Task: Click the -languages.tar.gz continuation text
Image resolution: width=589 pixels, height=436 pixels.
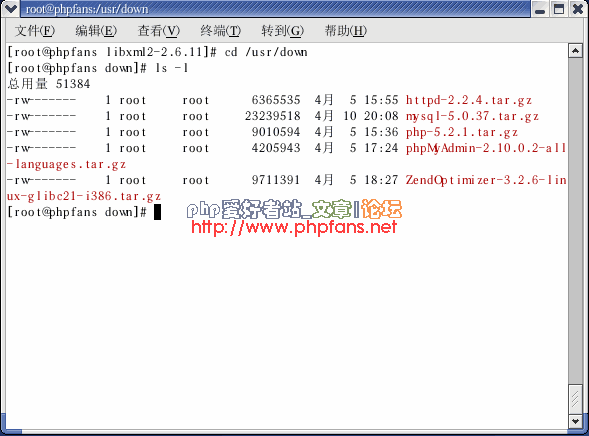Action: pyautogui.click(x=66, y=164)
